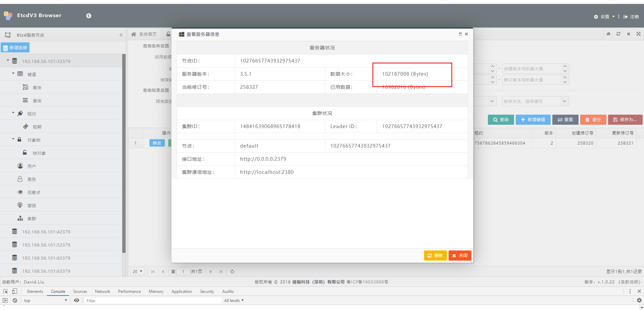The width and height of the screenshot is (644, 310).
Task: Go to the first page in pager
Action: coord(153,272)
